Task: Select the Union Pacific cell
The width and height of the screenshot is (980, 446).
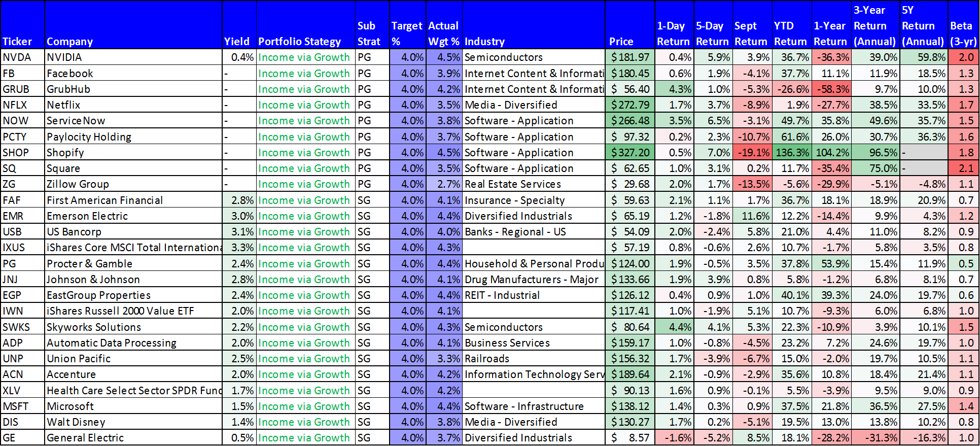Action: point(133,359)
